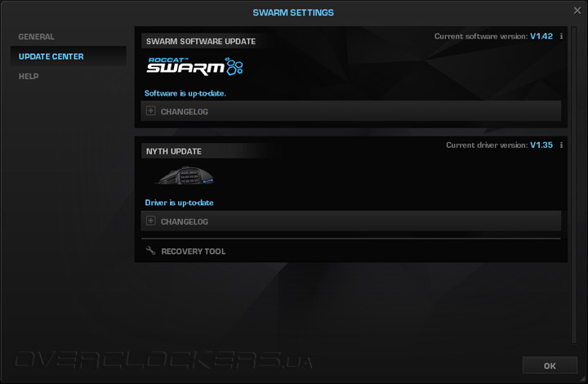Click the driver version V1.35 value

coord(541,145)
